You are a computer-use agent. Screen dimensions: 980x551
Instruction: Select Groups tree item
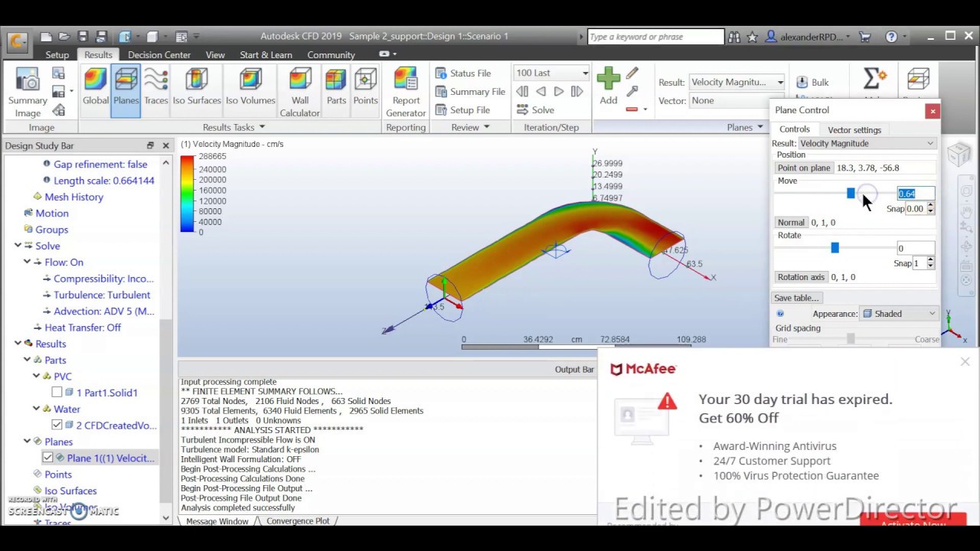(52, 229)
